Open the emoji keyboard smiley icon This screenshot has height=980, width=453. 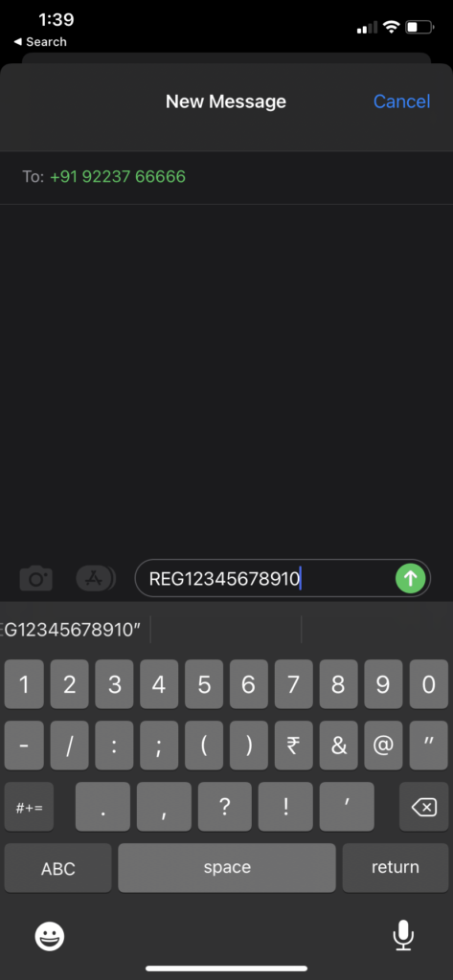click(50, 936)
